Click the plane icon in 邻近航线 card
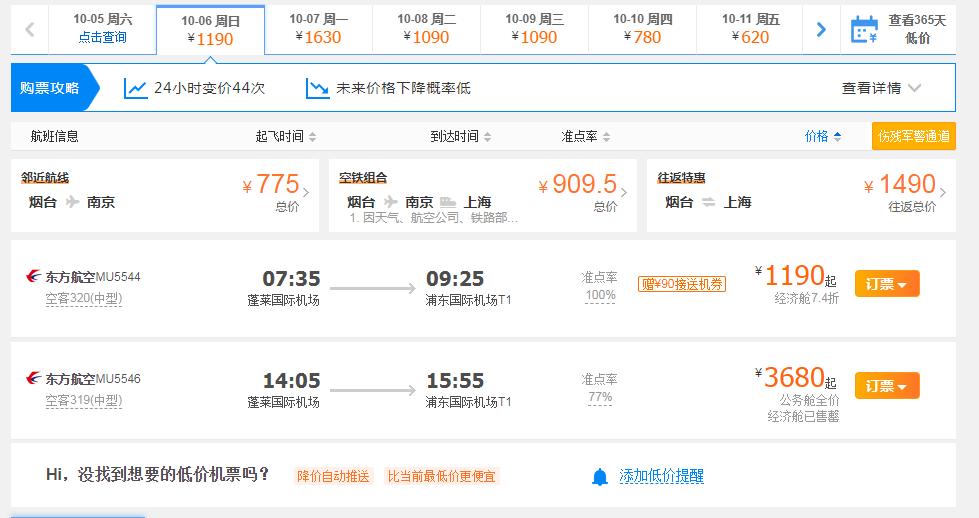Screen dimensions: 979x518 point(72,202)
